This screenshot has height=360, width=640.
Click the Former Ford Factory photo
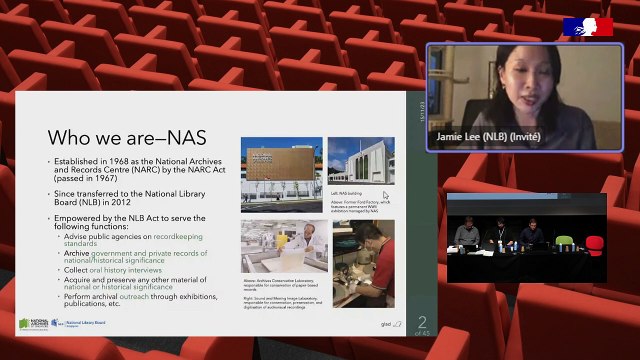361,160
